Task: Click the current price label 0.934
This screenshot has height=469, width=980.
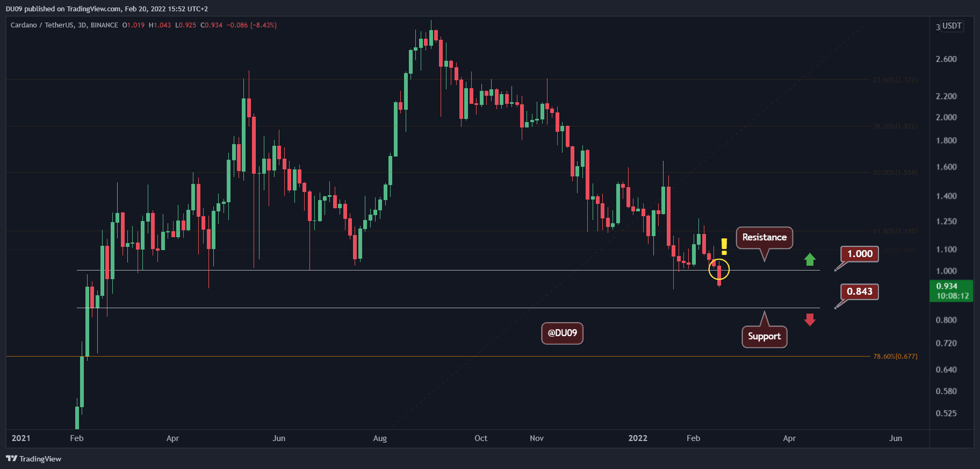Action: (951, 291)
